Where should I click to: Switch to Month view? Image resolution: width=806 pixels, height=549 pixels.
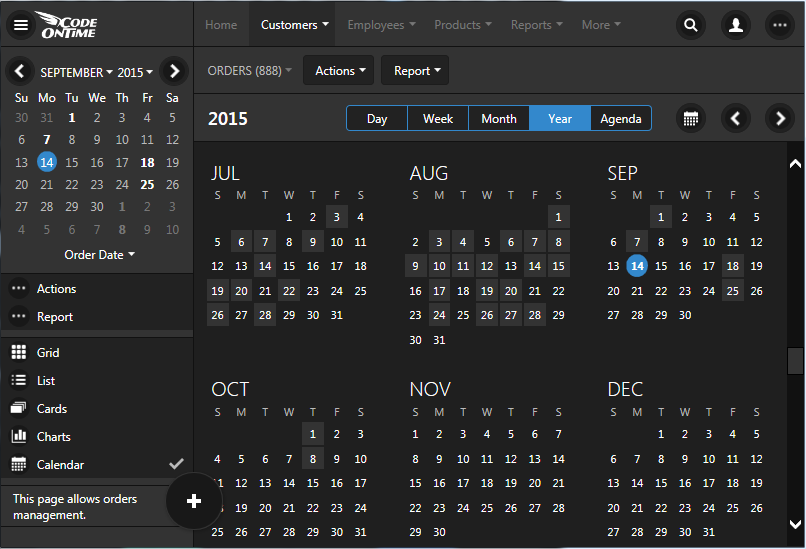[499, 118]
